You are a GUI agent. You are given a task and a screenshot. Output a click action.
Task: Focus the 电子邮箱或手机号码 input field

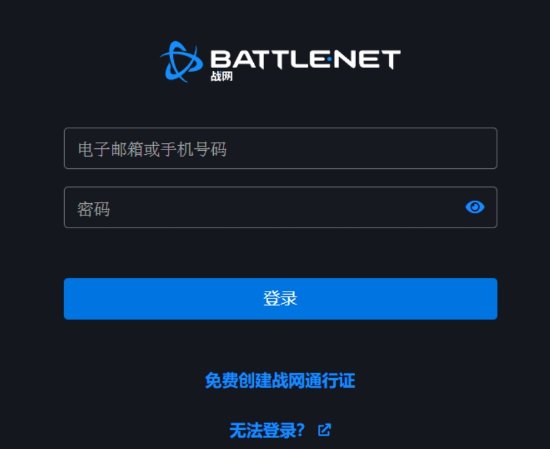[280, 148]
